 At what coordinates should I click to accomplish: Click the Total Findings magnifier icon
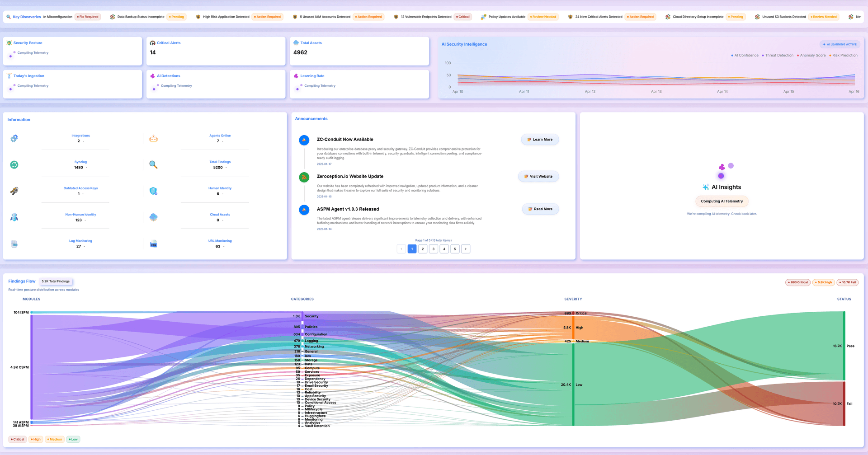(154, 164)
